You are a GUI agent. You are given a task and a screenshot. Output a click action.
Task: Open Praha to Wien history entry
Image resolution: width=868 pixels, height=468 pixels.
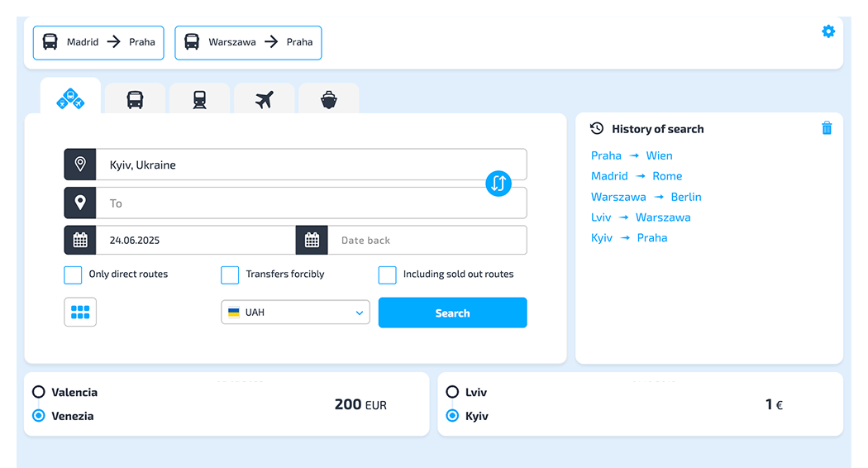pyautogui.click(x=632, y=155)
